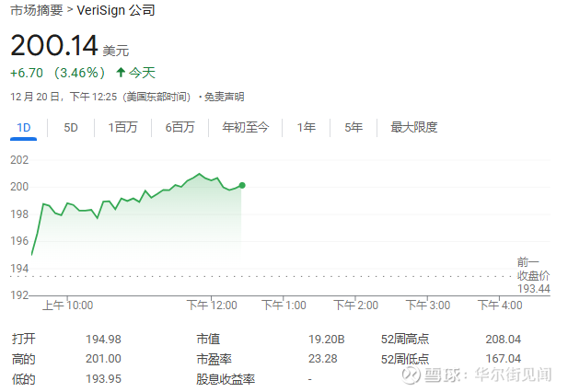This screenshot has width=568, height=392.
Task: Click the green up arrow icon
Action: (x=120, y=72)
